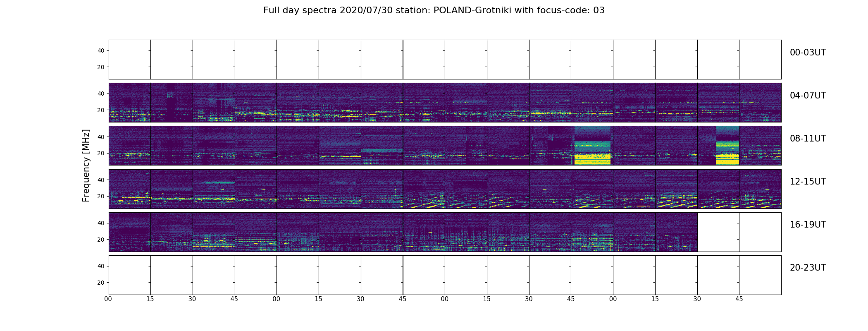Image resolution: width=868 pixels, height=331 pixels.
Task: Click the widest bright yellow burst in the 08-11UT row
Action: click(592, 159)
